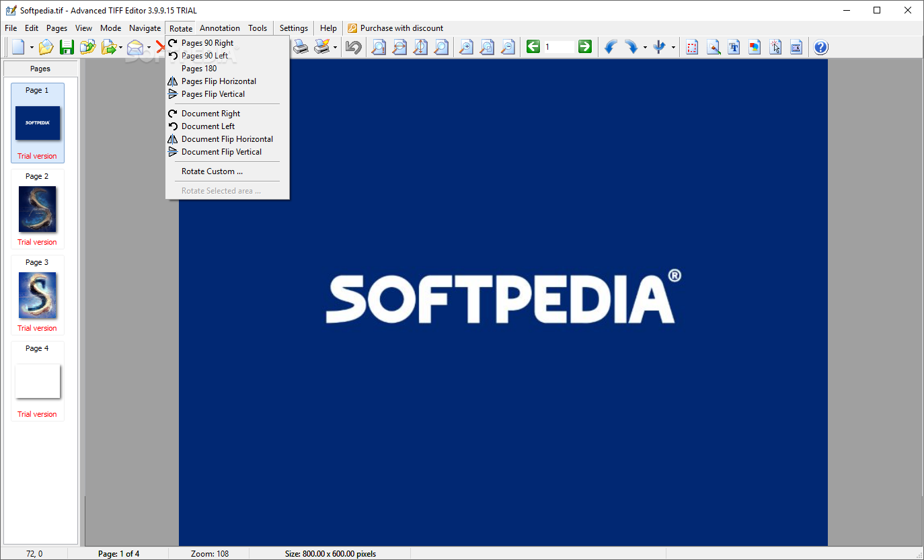Viewport: 924px width, 560px height.
Task: Expand the new document dropdown arrow
Action: (32, 48)
